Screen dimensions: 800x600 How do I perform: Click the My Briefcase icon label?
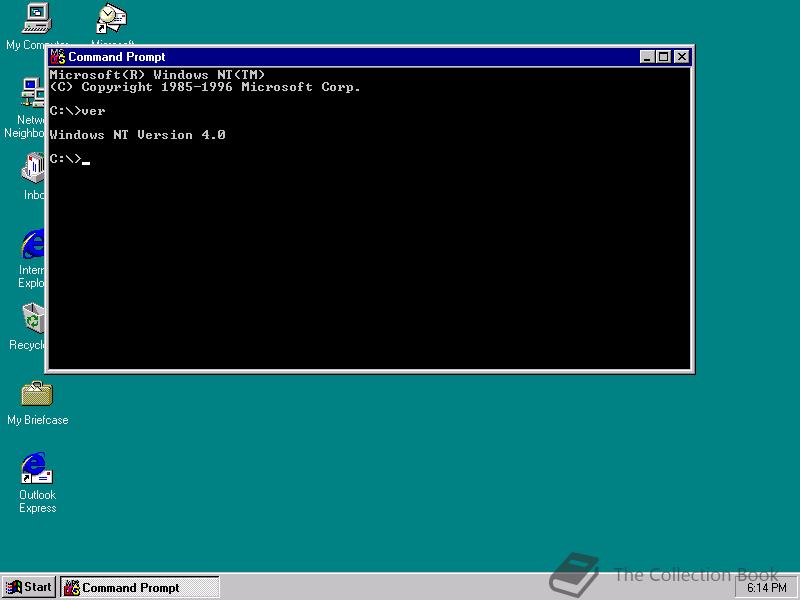pyautogui.click(x=38, y=420)
